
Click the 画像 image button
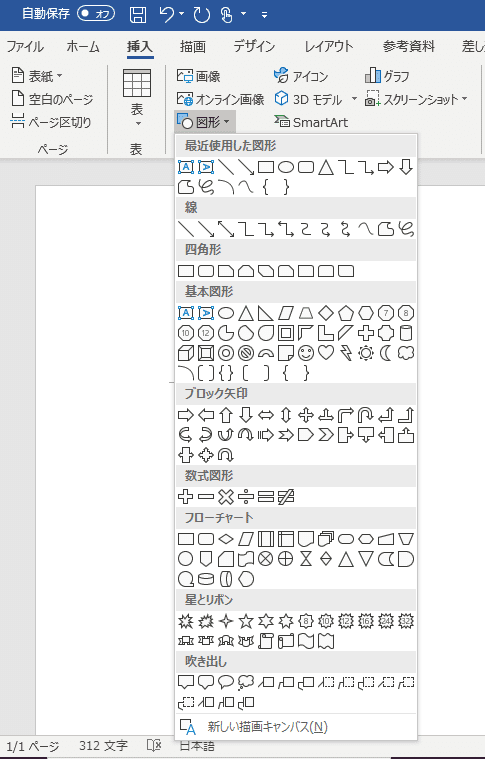point(198,76)
